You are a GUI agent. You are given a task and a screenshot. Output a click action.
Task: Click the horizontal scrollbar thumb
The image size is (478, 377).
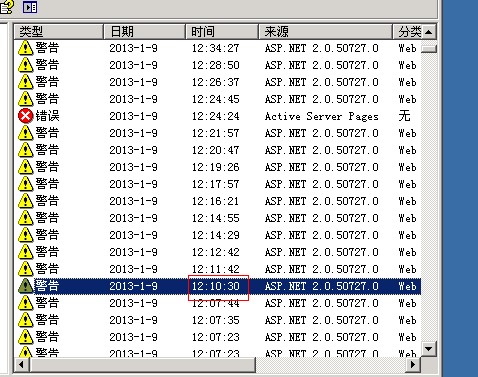(x=142, y=364)
